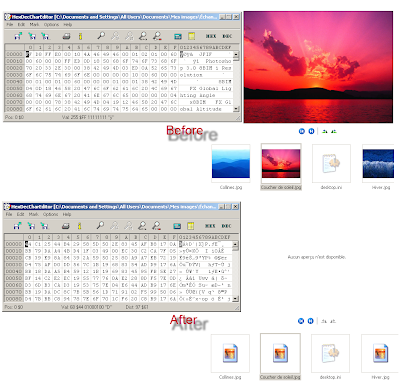Click the yellow notepad icon in After editor toolbar
Image resolution: width=400 pixels, height=384 pixels.
[191, 226]
